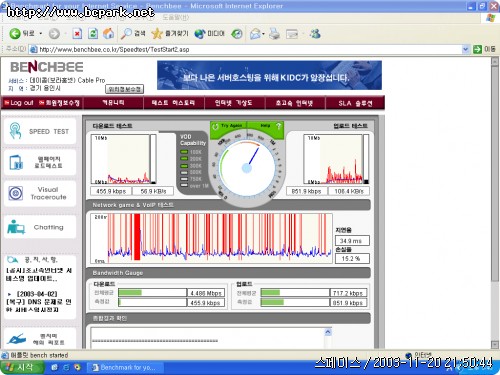The height and width of the screenshot is (375, 500).
Task: Open Back button history dropdown arrow
Action: (41, 34)
